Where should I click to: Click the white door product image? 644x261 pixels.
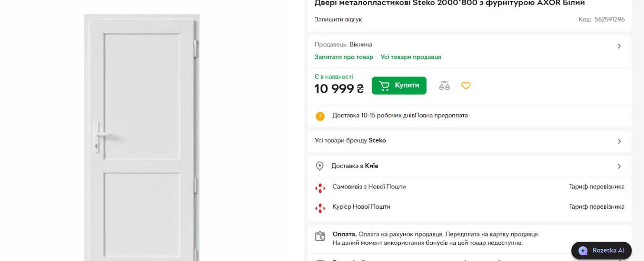(x=141, y=138)
